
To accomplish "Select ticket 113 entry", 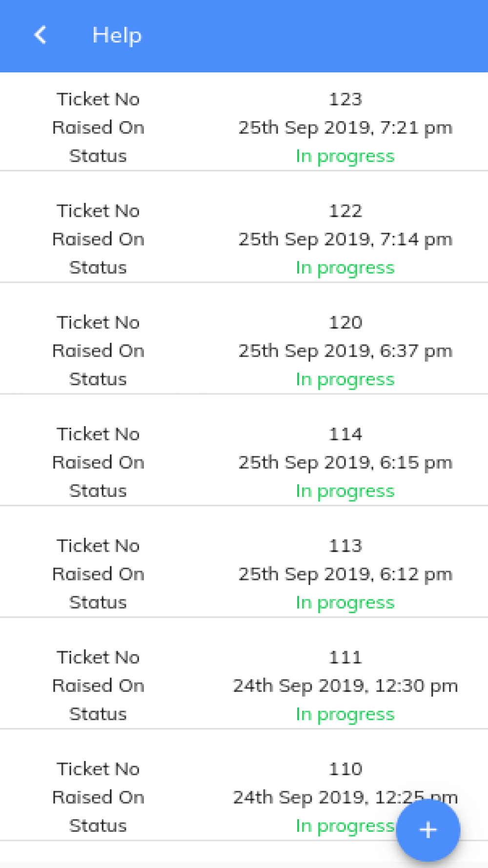I will pos(244,574).
